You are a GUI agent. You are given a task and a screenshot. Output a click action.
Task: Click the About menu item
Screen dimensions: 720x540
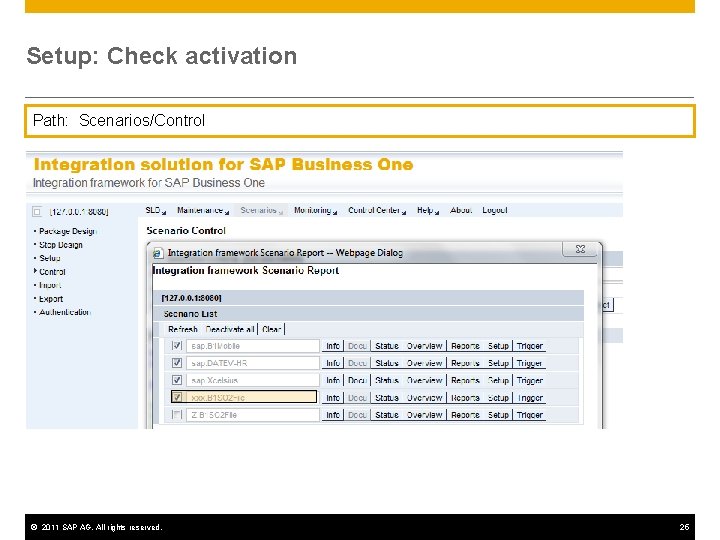tap(461, 210)
